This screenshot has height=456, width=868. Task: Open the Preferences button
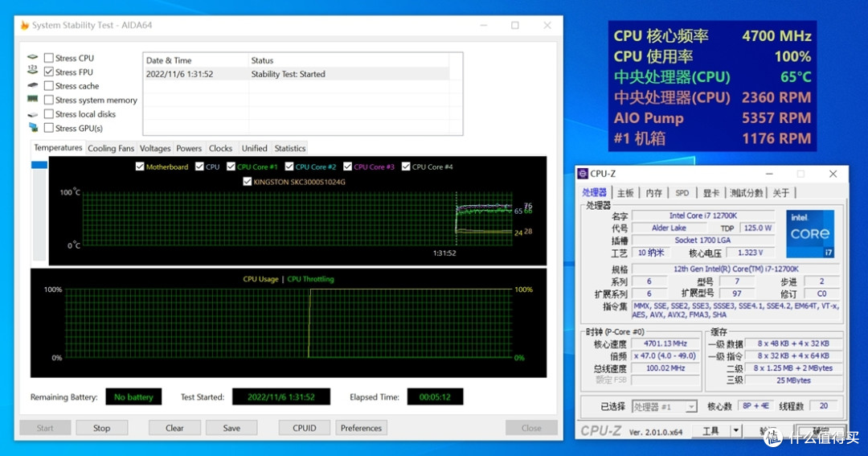click(361, 428)
